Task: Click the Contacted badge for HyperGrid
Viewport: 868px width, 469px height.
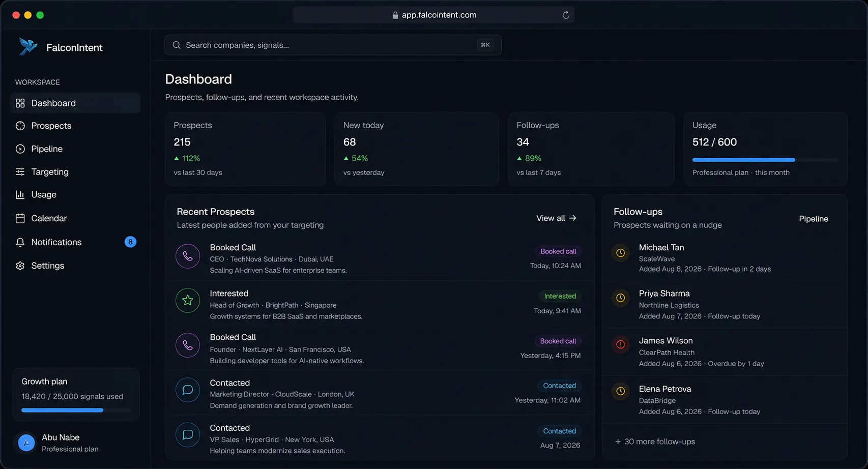Action: click(x=559, y=431)
